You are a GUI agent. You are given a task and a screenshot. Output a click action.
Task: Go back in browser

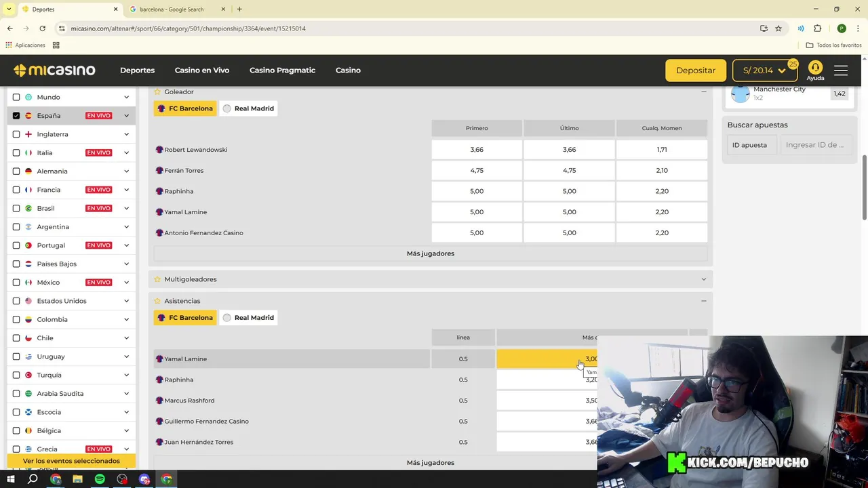[9, 28]
